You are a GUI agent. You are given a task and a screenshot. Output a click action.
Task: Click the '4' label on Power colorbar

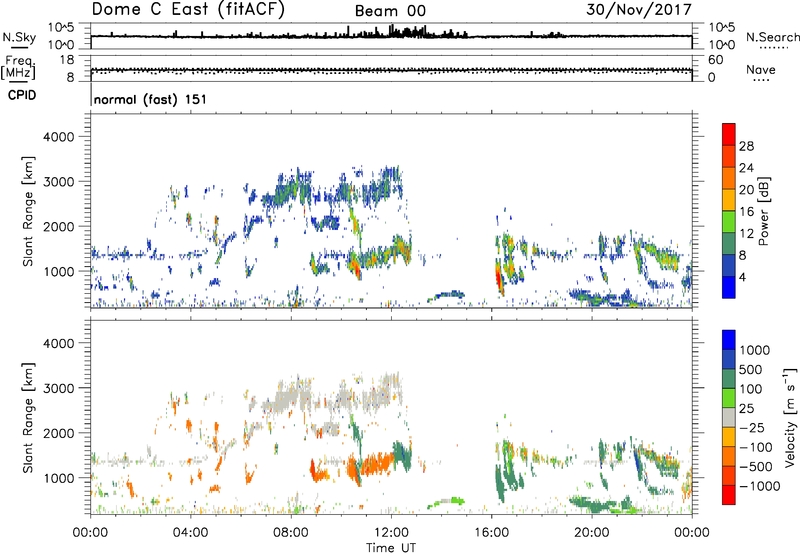(x=742, y=278)
